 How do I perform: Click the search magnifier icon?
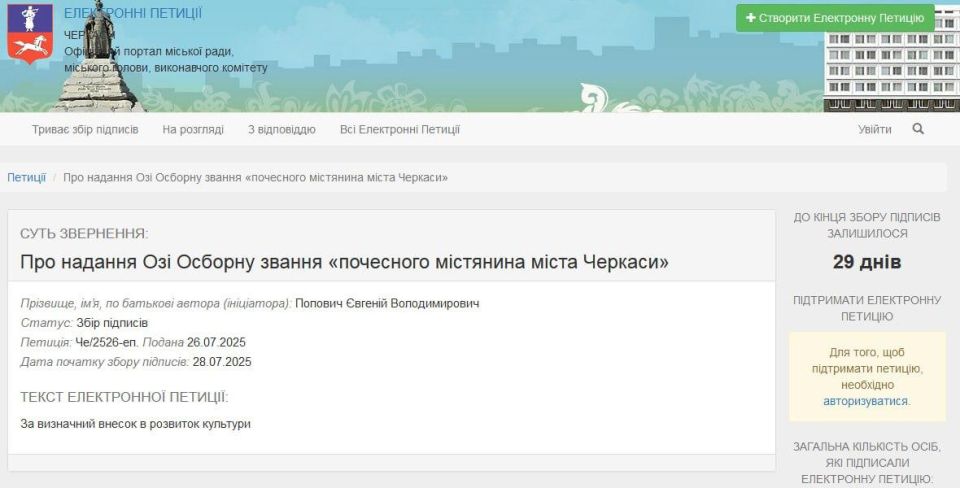tap(918, 129)
